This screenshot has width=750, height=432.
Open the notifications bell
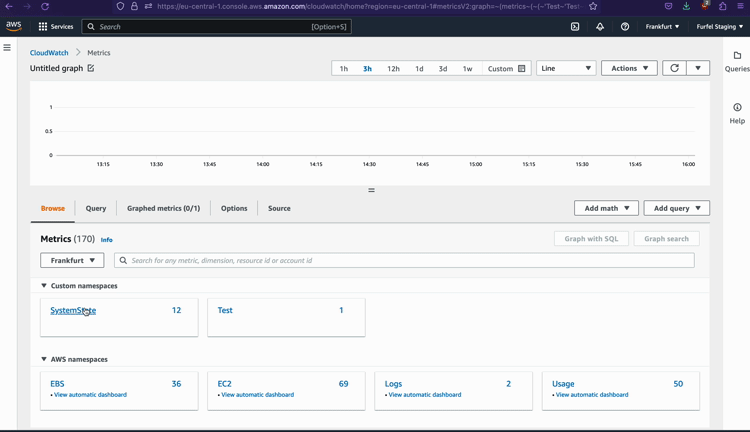point(600,27)
